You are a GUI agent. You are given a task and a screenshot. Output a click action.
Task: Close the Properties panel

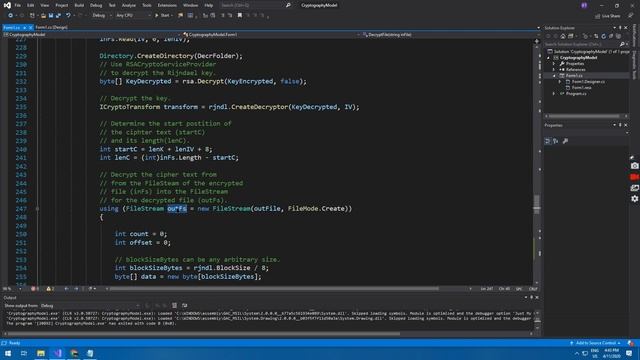(626, 125)
